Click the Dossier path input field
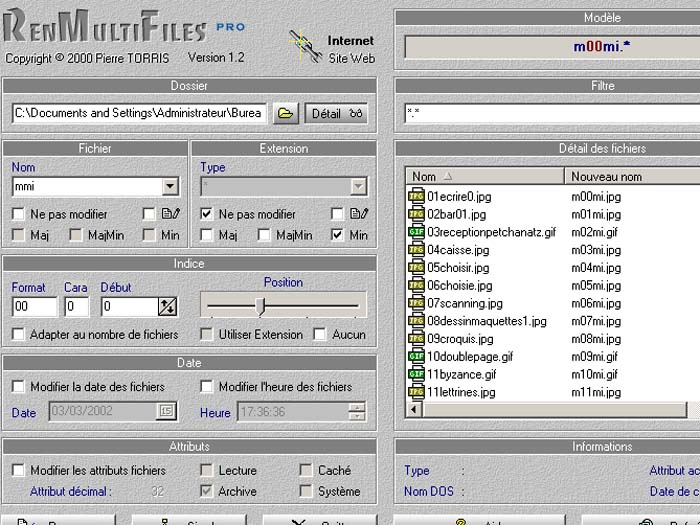 (139, 113)
